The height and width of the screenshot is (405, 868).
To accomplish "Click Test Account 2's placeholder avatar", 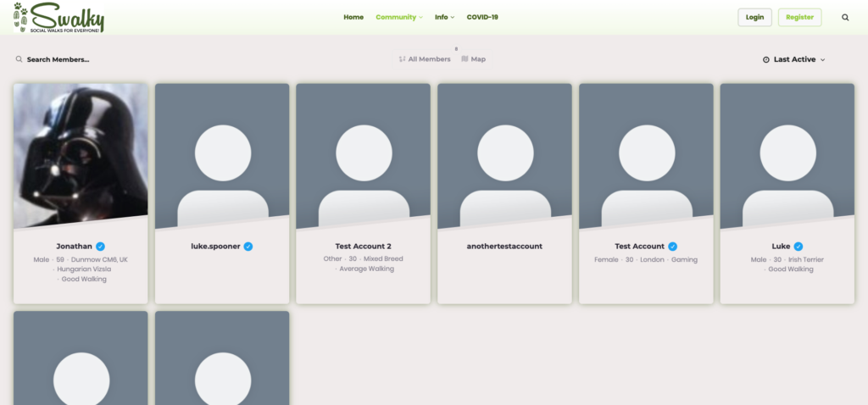I will (x=363, y=155).
